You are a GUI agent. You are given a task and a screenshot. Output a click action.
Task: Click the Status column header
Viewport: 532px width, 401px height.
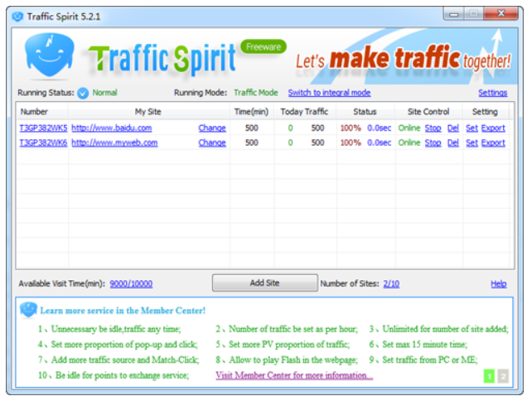click(365, 112)
